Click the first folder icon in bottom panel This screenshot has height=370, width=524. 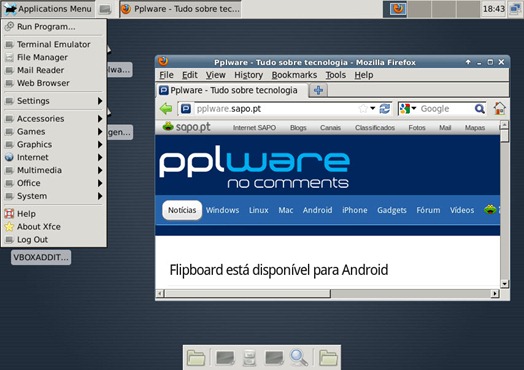coord(196,358)
